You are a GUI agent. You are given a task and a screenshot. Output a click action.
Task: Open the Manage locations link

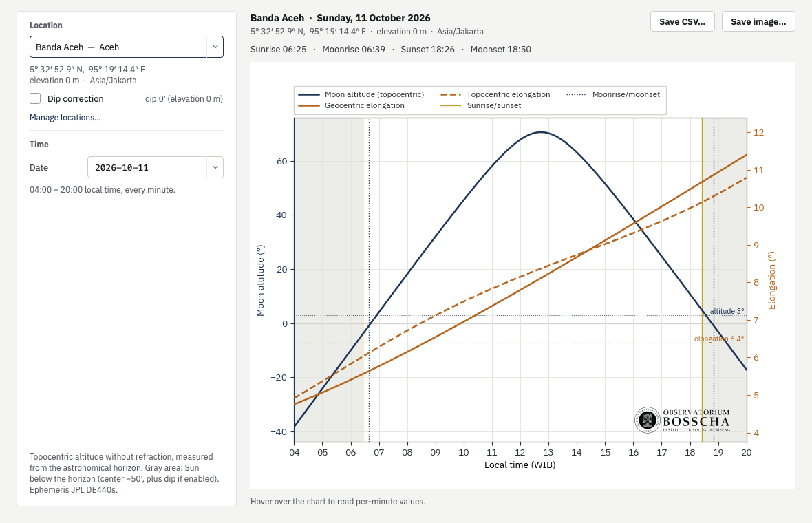65,118
